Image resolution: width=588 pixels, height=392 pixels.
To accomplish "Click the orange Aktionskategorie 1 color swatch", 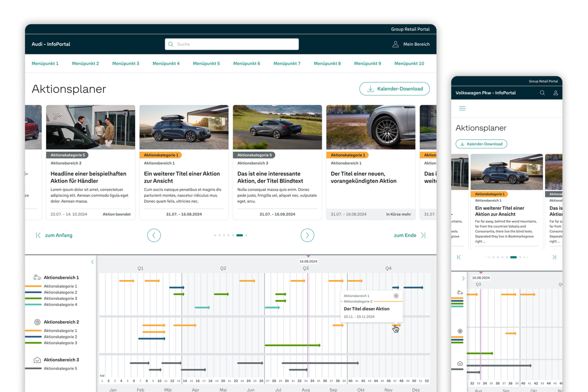I will click(x=34, y=286).
